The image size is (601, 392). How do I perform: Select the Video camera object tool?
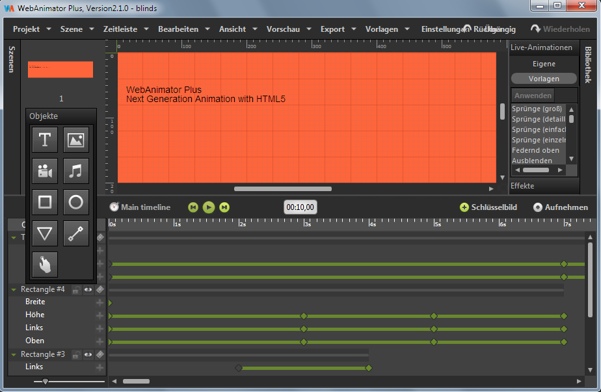click(45, 171)
